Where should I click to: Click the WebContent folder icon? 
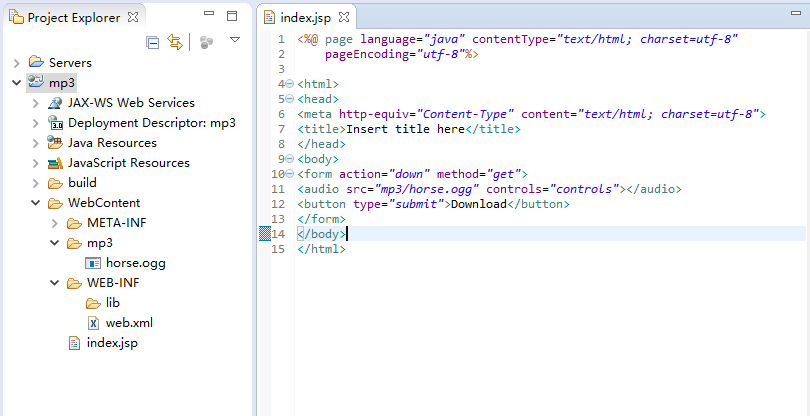[x=55, y=203]
